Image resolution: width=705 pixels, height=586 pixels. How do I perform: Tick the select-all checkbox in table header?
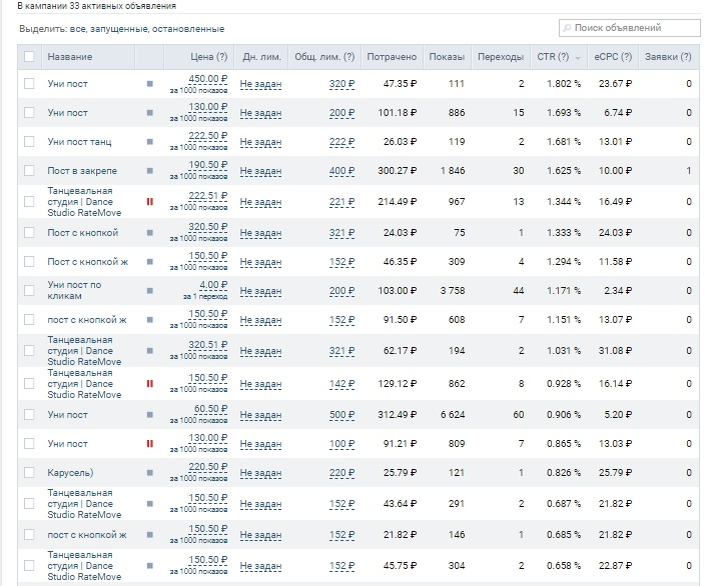point(29,57)
